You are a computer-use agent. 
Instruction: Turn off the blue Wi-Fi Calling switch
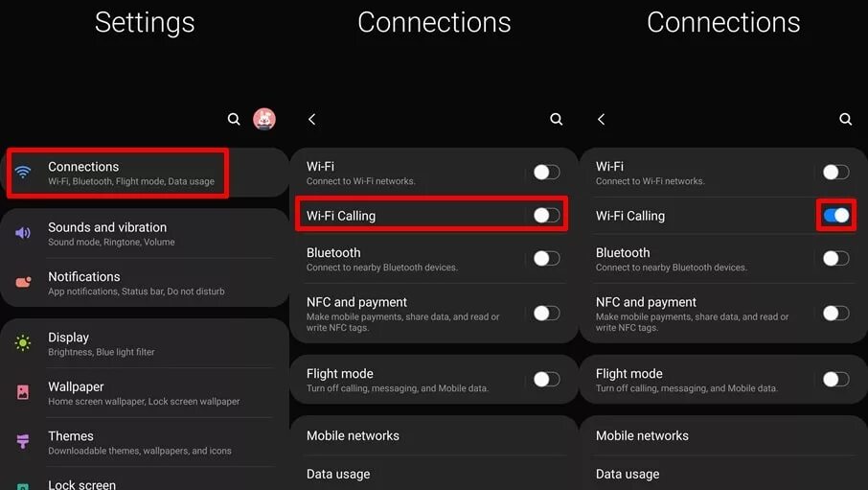(x=835, y=215)
